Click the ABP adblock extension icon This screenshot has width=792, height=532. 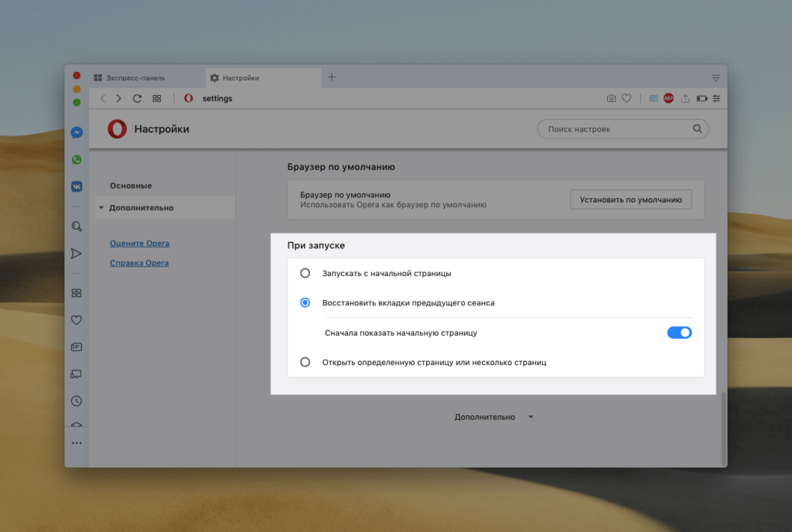pos(668,98)
